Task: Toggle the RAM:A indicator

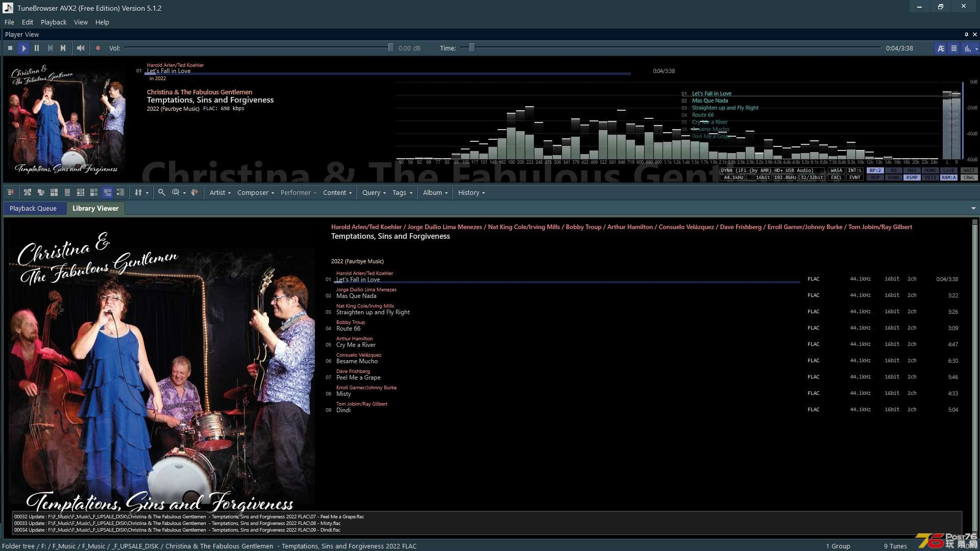Action: 948,178
